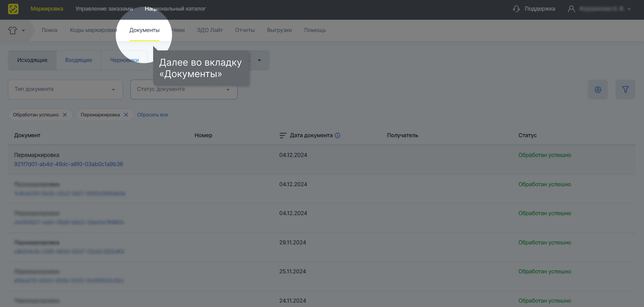Select the Исходящие documents tab

pyautogui.click(x=32, y=60)
